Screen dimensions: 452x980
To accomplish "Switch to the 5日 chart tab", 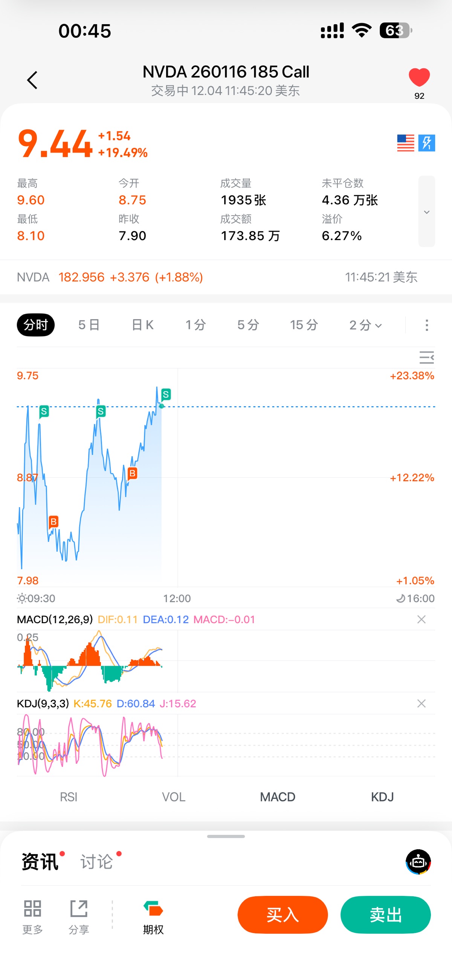I will point(89,325).
